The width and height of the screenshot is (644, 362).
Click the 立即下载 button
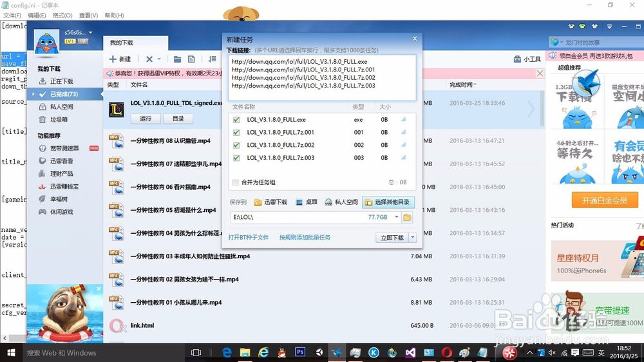click(392, 238)
